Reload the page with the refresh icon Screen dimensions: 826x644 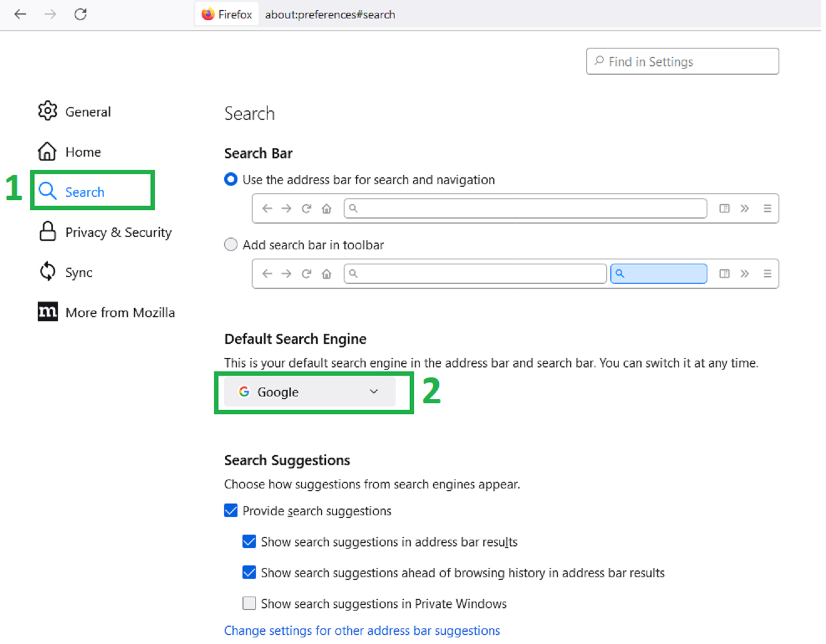point(80,14)
